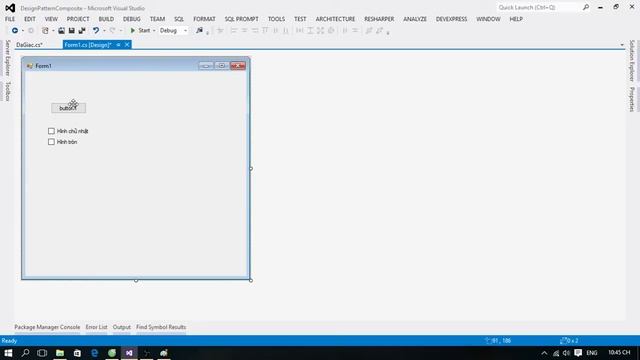Expand the Undo history dropdown arrow
The height and width of the screenshot is (360, 640).
tap(104, 31)
